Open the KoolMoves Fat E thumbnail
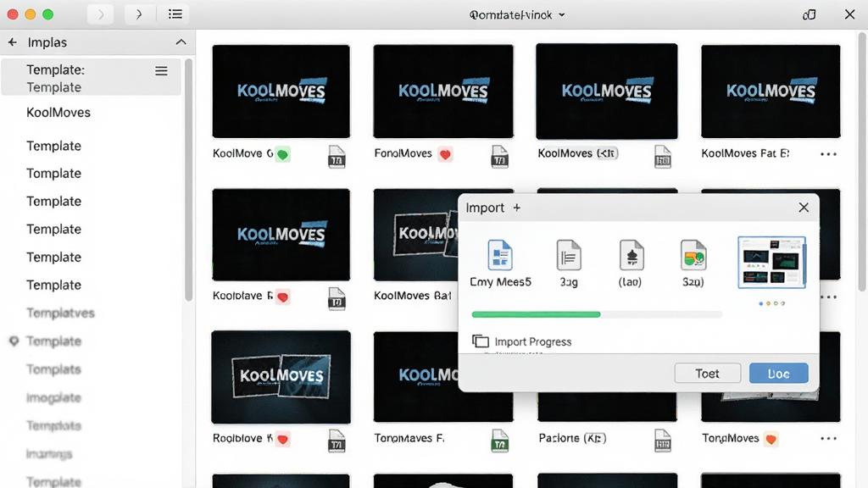The height and width of the screenshot is (488, 868). [771, 91]
